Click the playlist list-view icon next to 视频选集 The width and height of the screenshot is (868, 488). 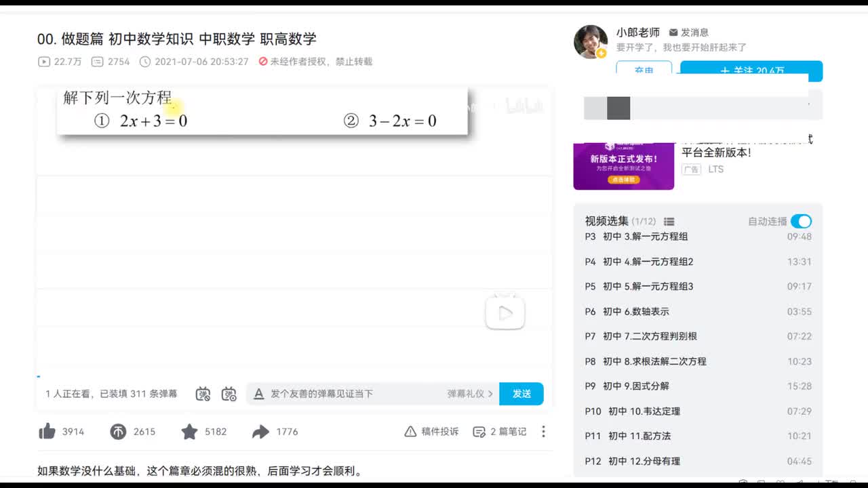click(669, 222)
